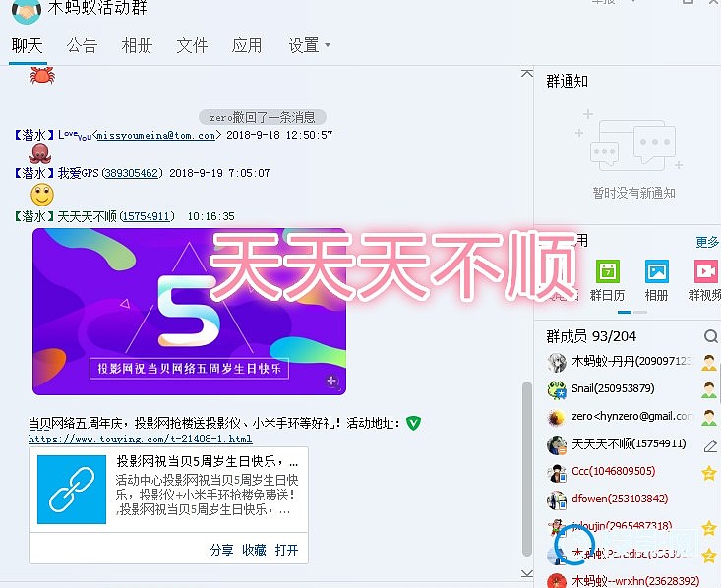Image resolution: width=721 pixels, height=588 pixels.
Task: Click the star icon beside Ccc
Action: [x=709, y=473]
